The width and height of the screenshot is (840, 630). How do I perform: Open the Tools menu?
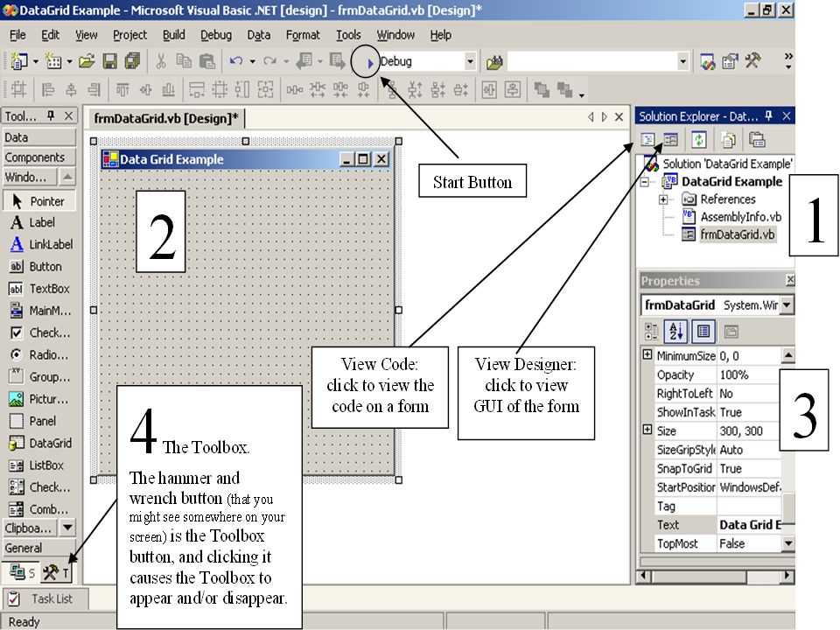coord(348,35)
